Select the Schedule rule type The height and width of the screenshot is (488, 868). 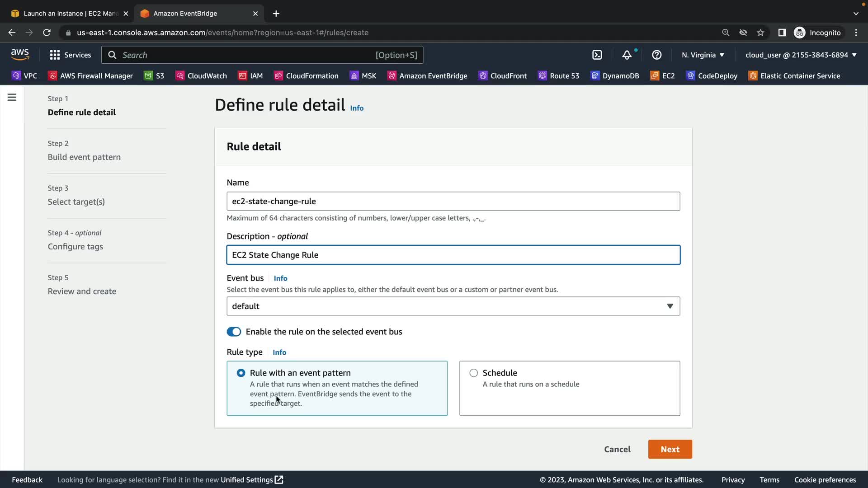[x=474, y=373]
